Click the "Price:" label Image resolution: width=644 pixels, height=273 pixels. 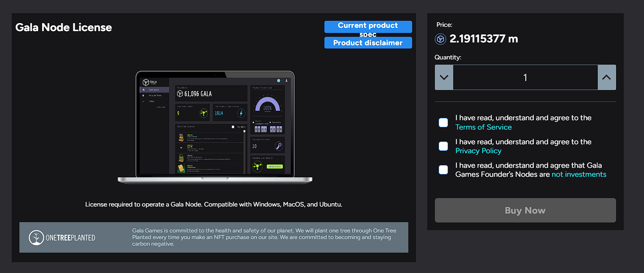click(444, 25)
